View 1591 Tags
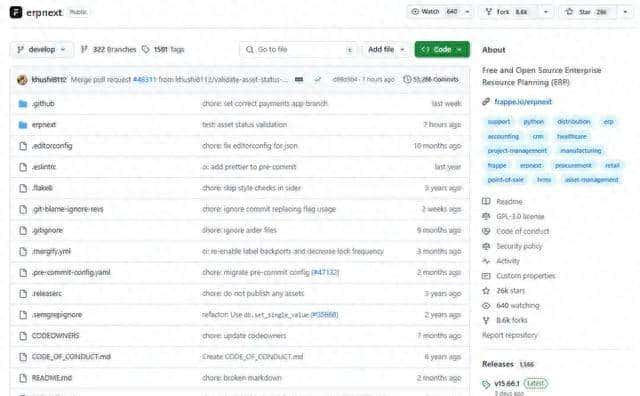Image resolution: width=640 pixels, height=396 pixels. [x=163, y=49]
